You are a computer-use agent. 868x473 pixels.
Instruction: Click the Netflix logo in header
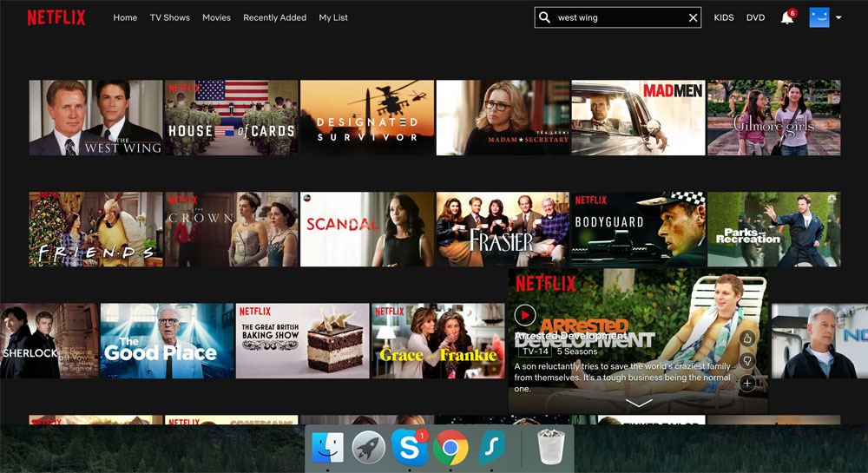click(56, 17)
